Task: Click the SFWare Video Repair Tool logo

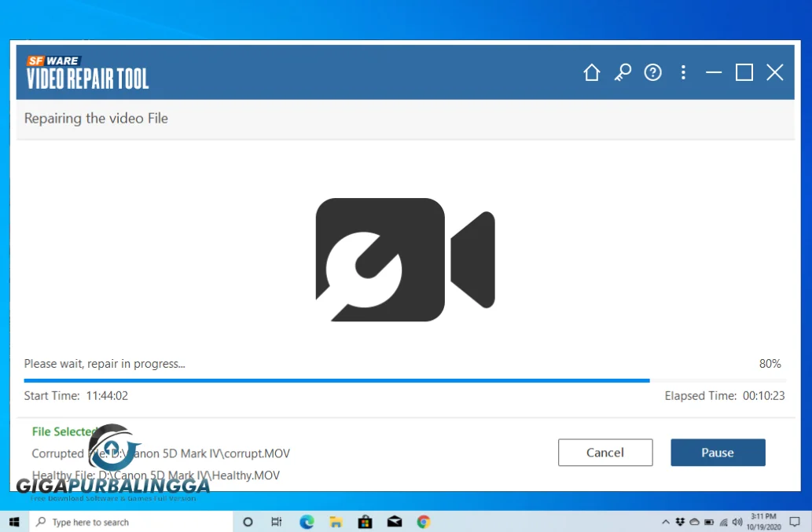Action: 87,72
